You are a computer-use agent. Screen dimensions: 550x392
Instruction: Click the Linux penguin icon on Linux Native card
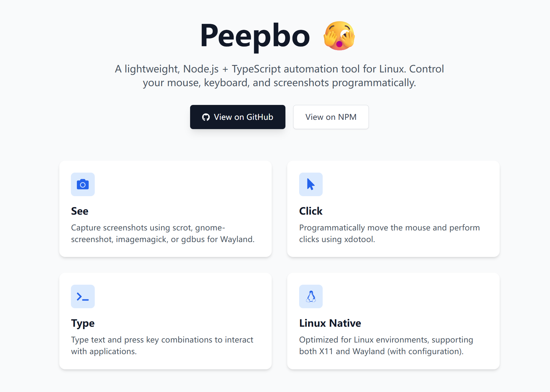[x=310, y=296]
